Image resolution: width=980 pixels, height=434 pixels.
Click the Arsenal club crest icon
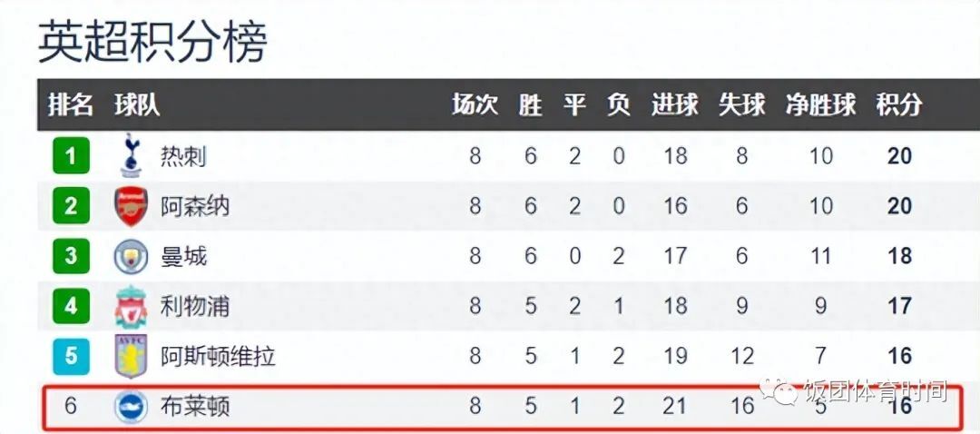(x=131, y=206)
